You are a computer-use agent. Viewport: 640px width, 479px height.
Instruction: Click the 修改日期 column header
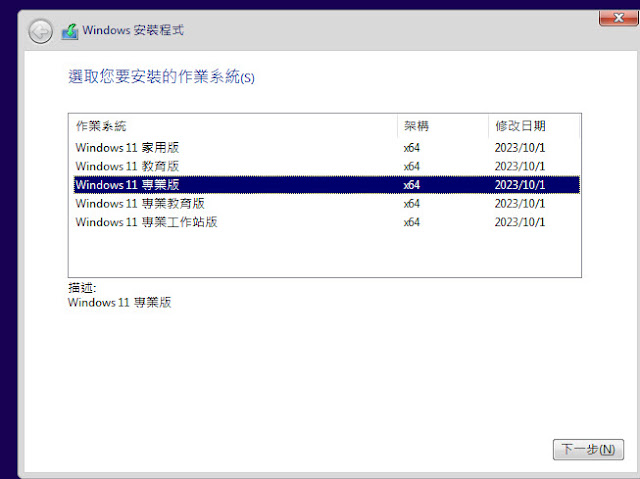point(534,126)
